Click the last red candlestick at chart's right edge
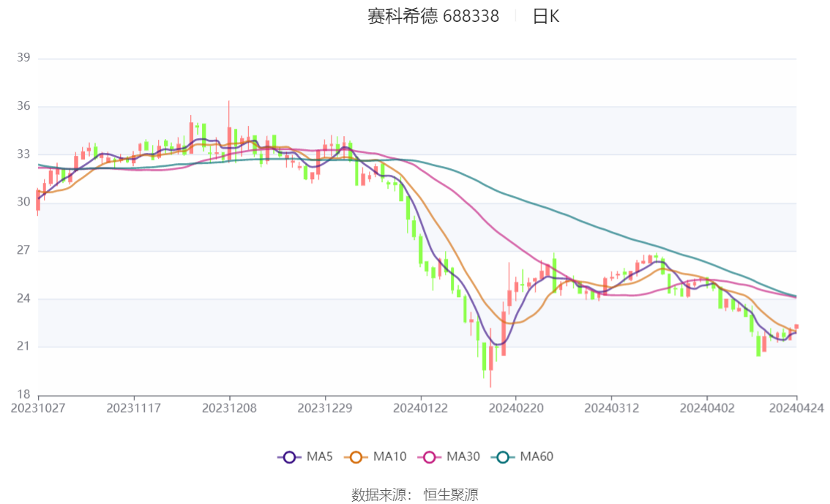The image size is (830, 504). click(x=796, y=327)
